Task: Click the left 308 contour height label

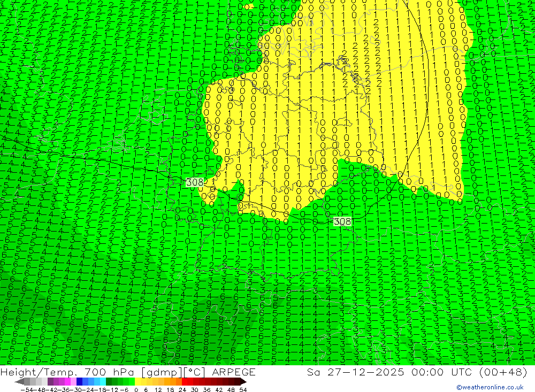Action: click(x=195, y=182)
